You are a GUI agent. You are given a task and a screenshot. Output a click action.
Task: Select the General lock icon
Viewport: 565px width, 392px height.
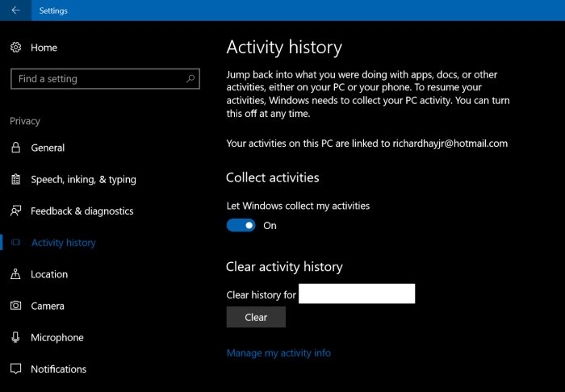coord(15,148)
